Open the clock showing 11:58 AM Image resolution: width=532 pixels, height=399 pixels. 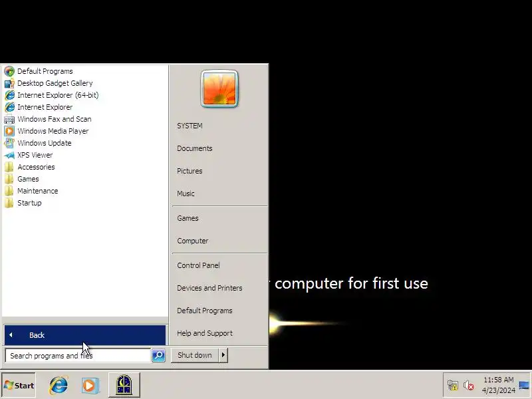[498, 385]
